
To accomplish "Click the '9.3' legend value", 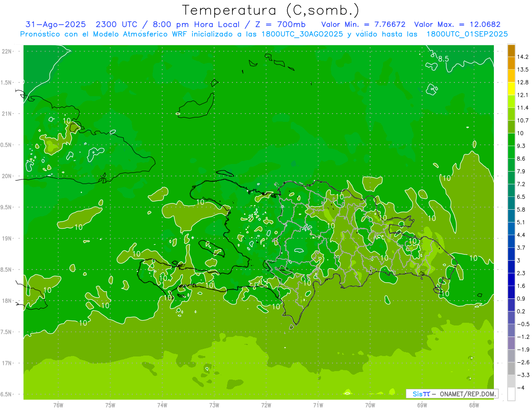I will pos(521,145).
